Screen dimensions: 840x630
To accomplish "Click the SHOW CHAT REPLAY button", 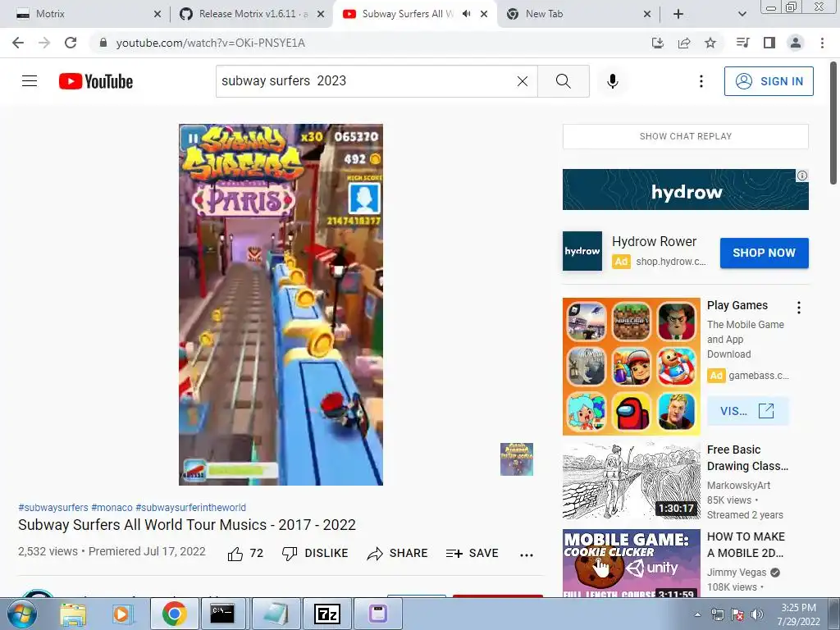I will tap(686, 137).
